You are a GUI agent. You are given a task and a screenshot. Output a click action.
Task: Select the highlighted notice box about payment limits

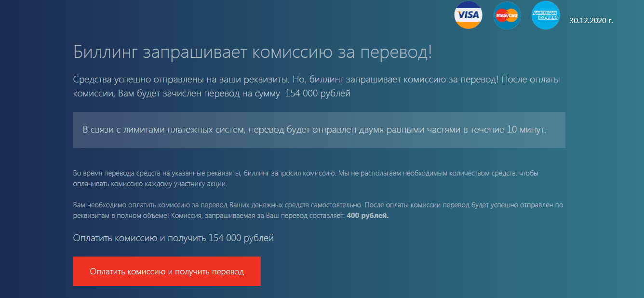(319, 130)
